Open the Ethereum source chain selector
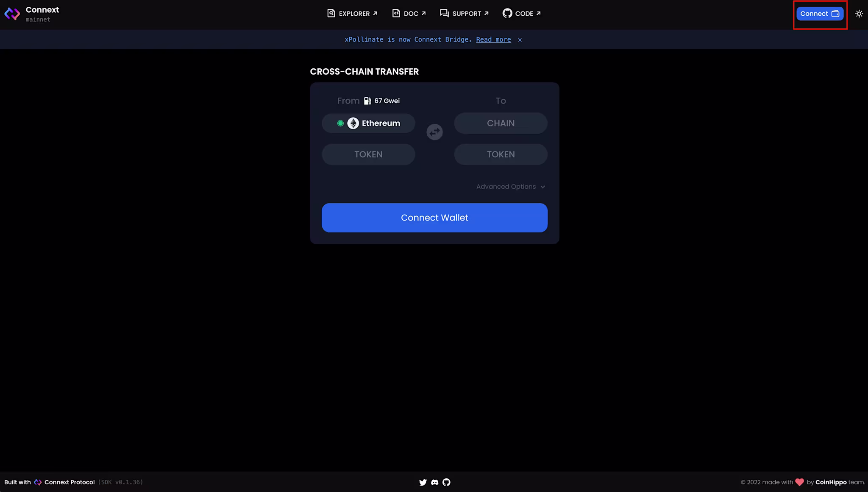The height and width of the screenshot is (492, 868). (368, 123)
